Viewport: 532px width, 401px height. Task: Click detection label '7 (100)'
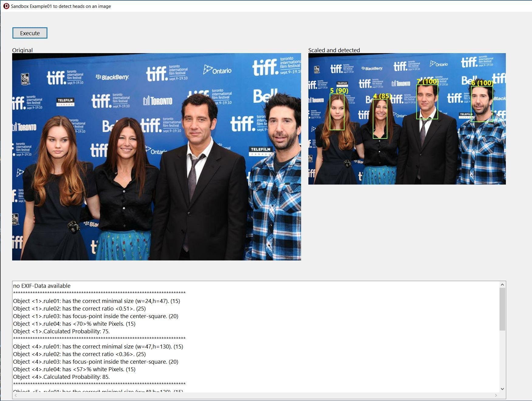tap(427, 81)
